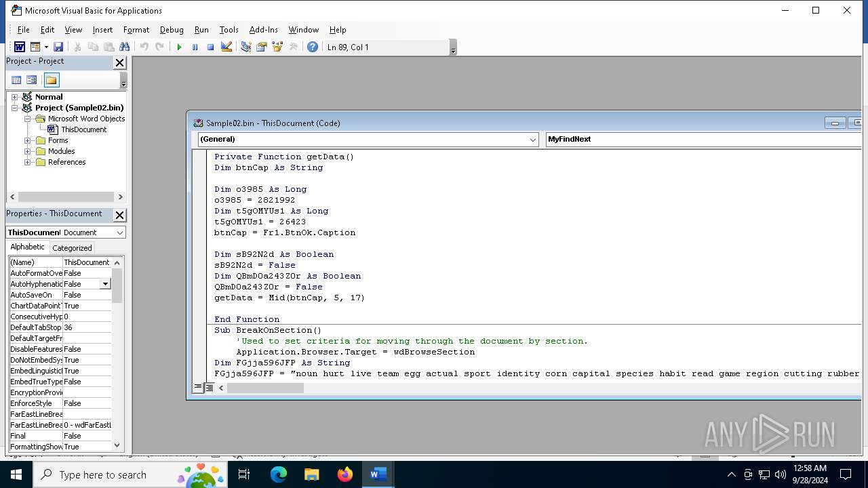Expand the Normal project node
This screenshot has width=868, height=488.
14,97
